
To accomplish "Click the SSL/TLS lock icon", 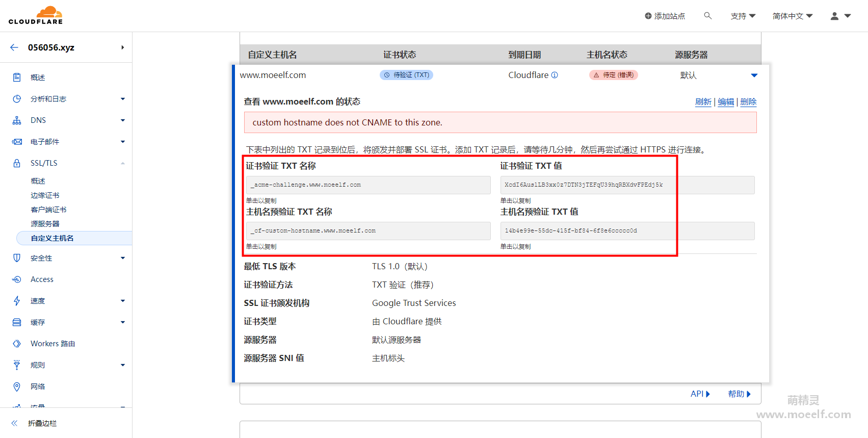I will [17, 163].
